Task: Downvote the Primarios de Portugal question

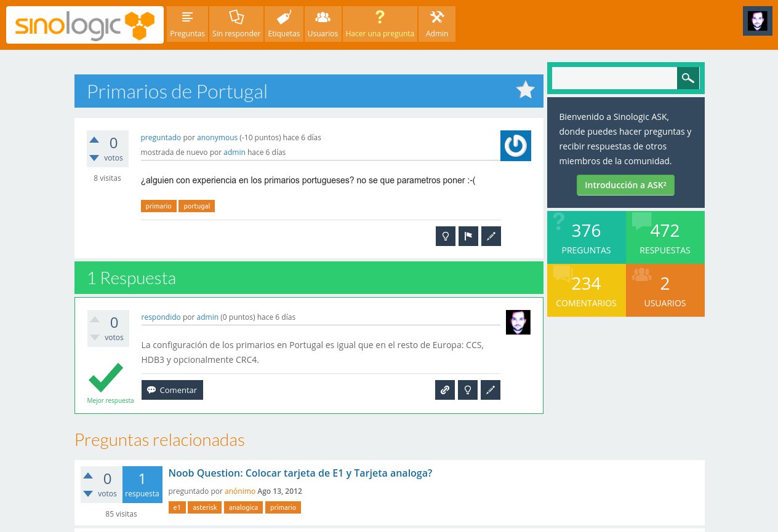Action: tap(94, 158)
